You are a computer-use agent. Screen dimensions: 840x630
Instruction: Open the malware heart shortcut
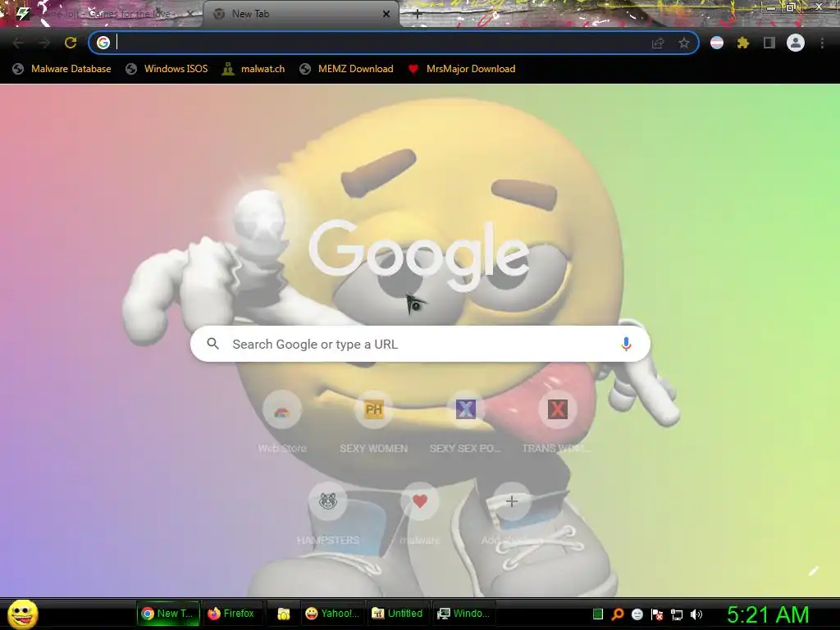coord(420,515)
